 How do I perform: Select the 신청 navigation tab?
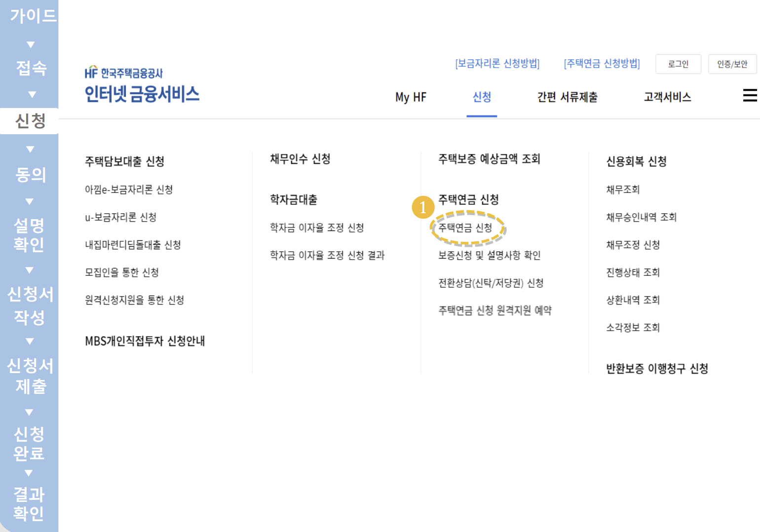(482, 97)
